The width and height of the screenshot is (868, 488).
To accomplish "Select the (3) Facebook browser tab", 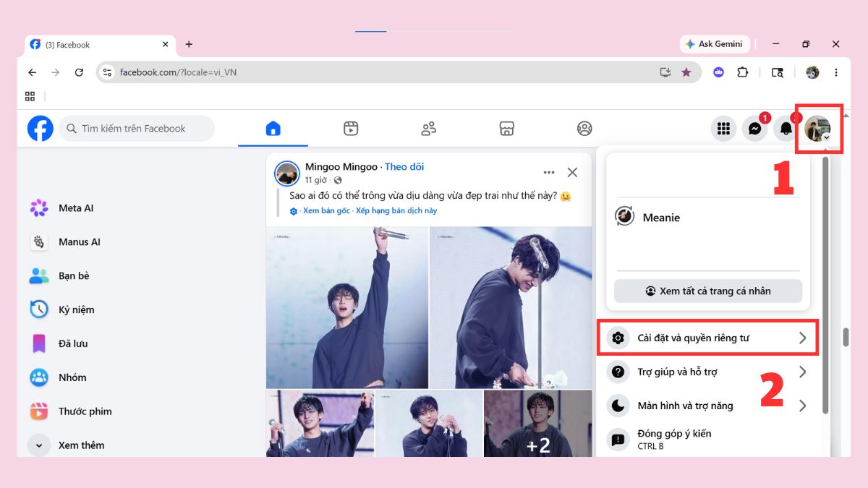I will pos(101,44).
